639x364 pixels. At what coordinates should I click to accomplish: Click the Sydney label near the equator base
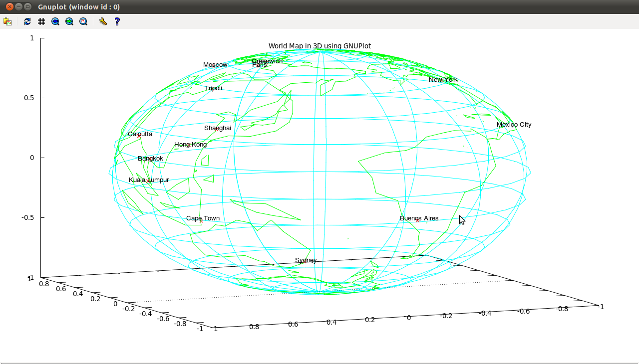(306, 260)
